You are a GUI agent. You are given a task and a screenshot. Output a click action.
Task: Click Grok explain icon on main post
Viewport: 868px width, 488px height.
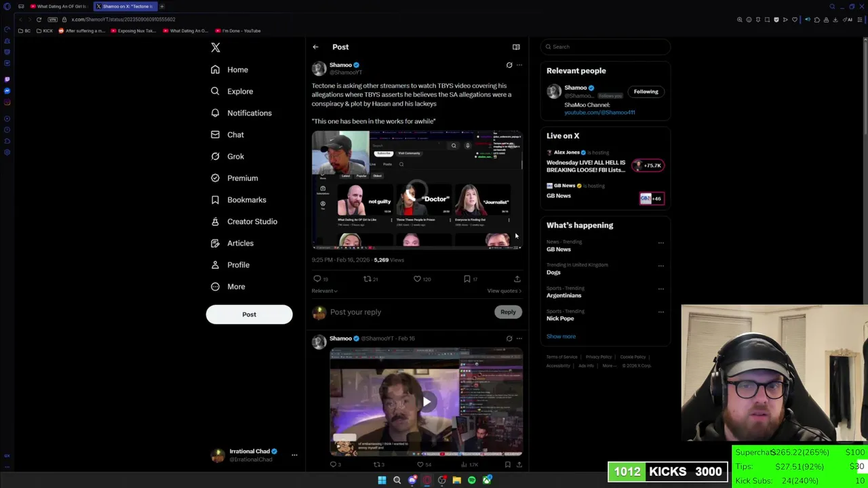509,65
